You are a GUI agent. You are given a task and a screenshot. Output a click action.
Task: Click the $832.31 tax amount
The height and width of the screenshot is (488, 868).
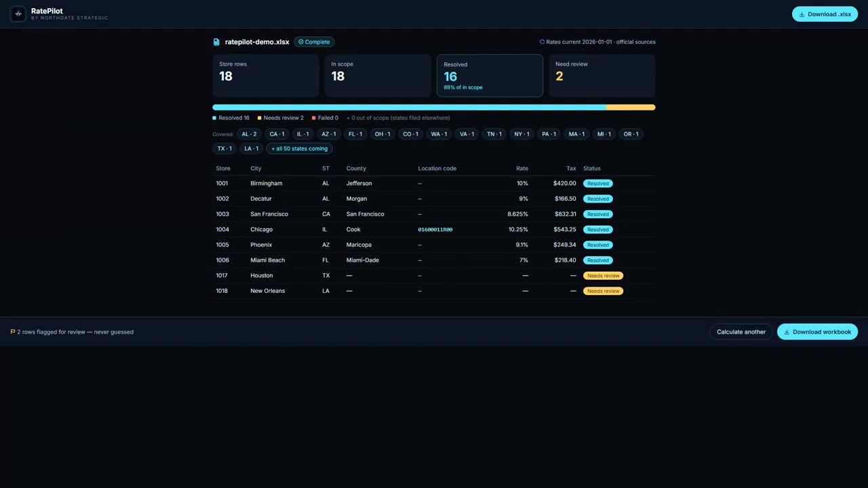564,214
